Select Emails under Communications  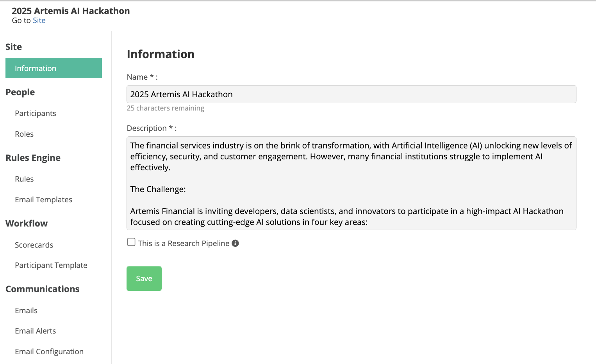pyautogui.click(x=26, y=310)
